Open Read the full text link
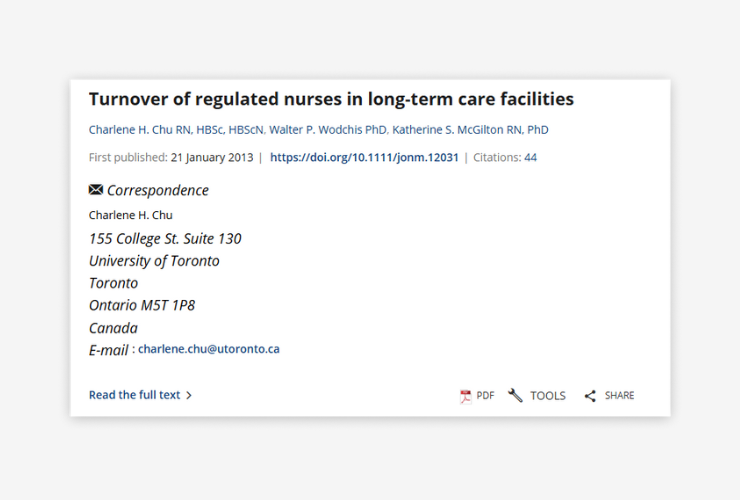Image resolution: width=740 pixels, height=500 pixels. point(135,395)
